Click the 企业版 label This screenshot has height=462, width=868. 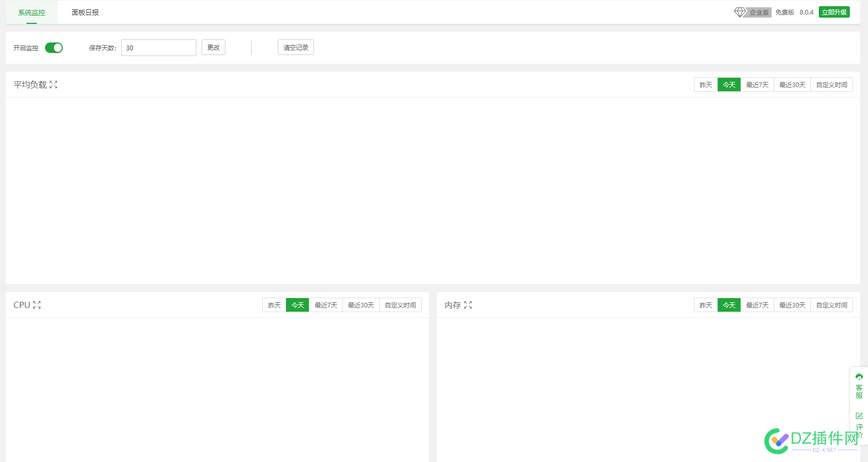(759, 12)
